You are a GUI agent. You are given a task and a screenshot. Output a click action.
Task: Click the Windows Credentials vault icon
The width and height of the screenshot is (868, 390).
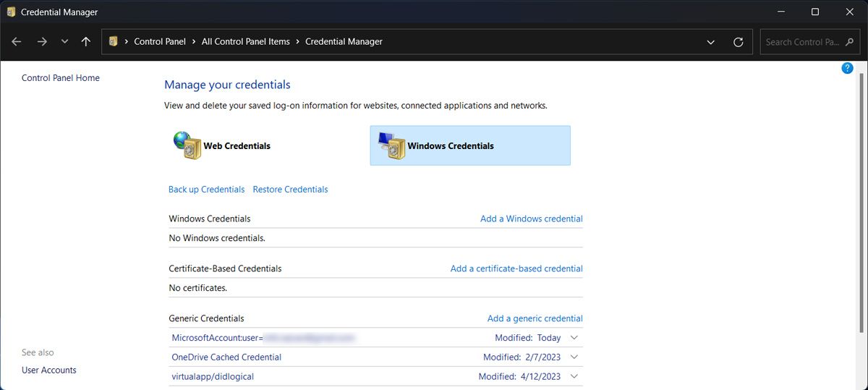391,145
